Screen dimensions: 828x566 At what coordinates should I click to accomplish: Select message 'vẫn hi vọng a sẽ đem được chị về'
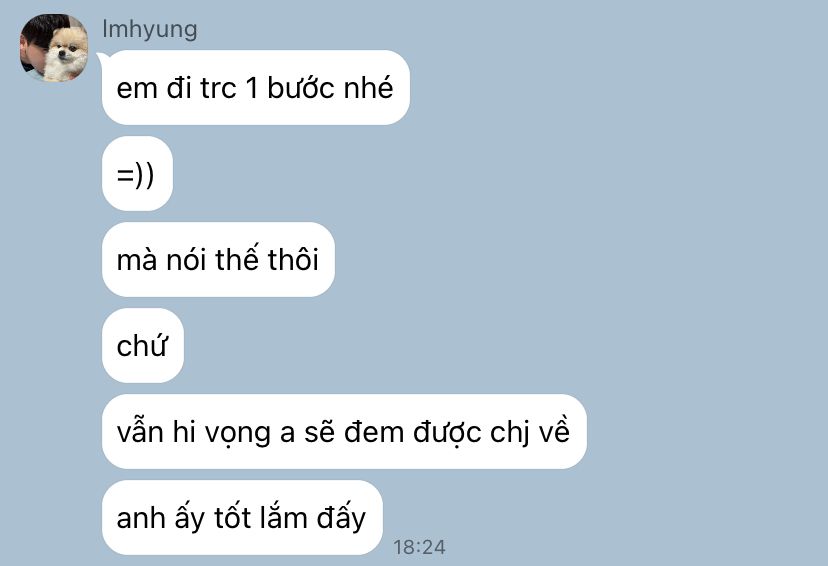[344, 431]
